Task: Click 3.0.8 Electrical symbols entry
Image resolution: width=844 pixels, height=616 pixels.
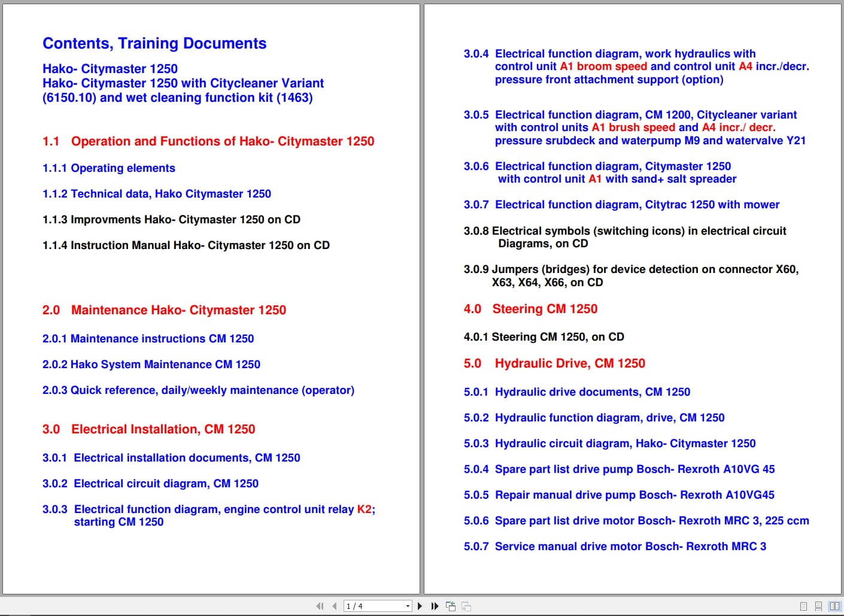Action: pyautogui.click(x=626, y=237)
